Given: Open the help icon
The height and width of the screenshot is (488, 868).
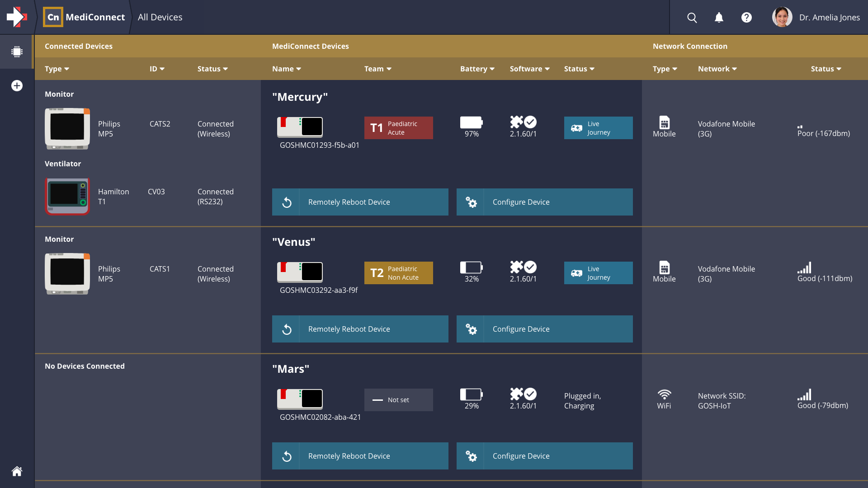Looking at the screenshot, I should click(x=746, y=17).
